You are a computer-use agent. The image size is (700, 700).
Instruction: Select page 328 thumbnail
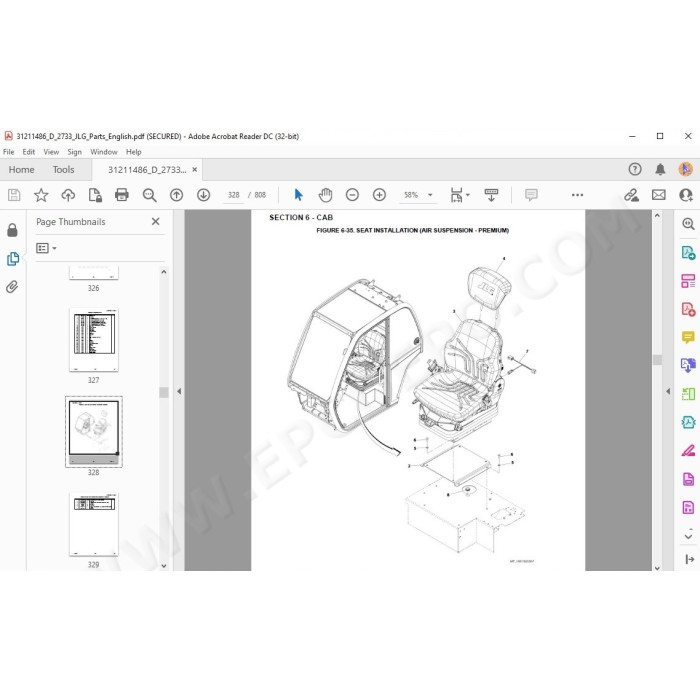[x=94, y=432]
